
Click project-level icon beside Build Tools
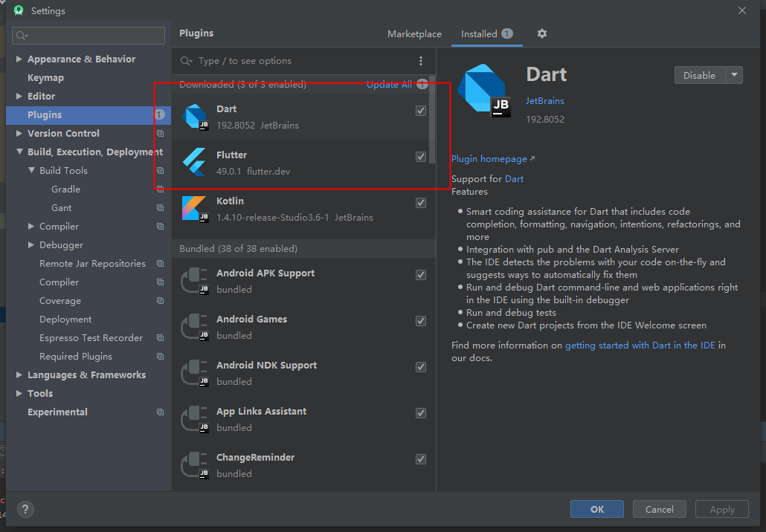coord(160,170)
